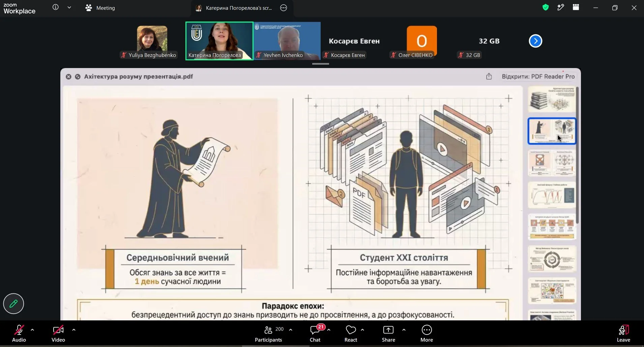Click the handle bar below video strip
Viewport: 644px width, 347px height.
pyautogui.click(x=320, y=64)
